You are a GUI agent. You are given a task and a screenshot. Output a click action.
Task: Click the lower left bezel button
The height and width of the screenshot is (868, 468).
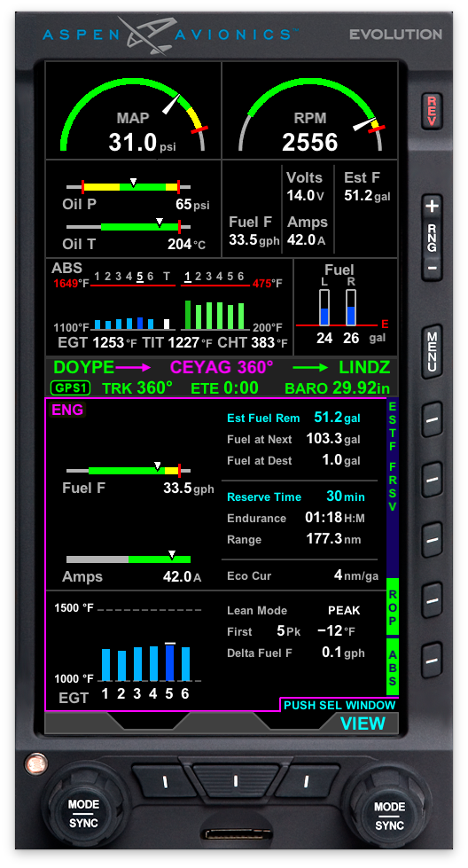(x=164, y=781)
